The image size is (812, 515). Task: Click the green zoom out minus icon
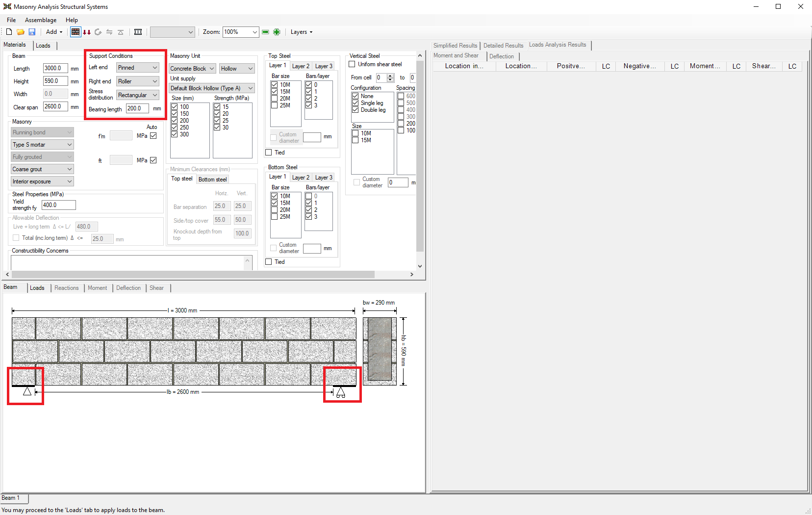pyautogui.click(x=265, y=32)
